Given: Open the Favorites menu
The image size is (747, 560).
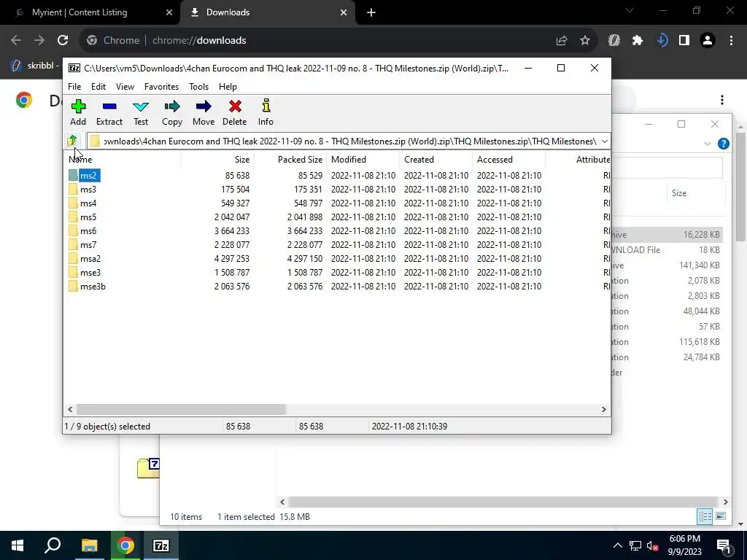Looking at the screenshot, I should coord(161,87).
